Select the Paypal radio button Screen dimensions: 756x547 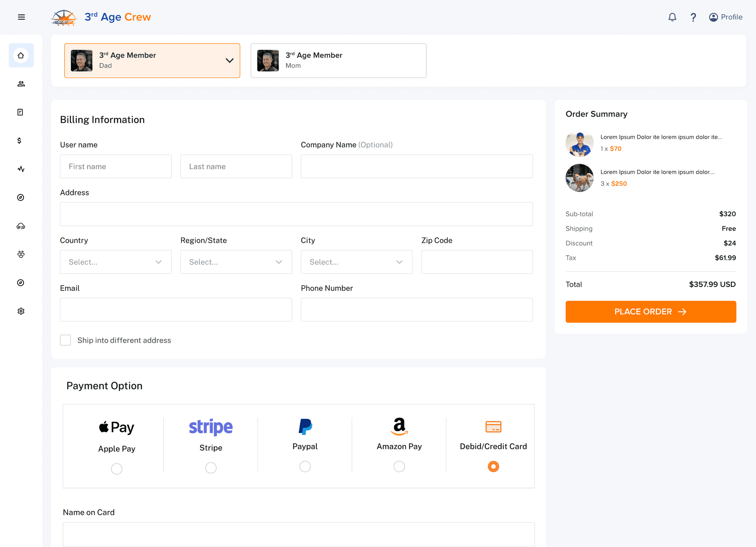click(305, 466)
